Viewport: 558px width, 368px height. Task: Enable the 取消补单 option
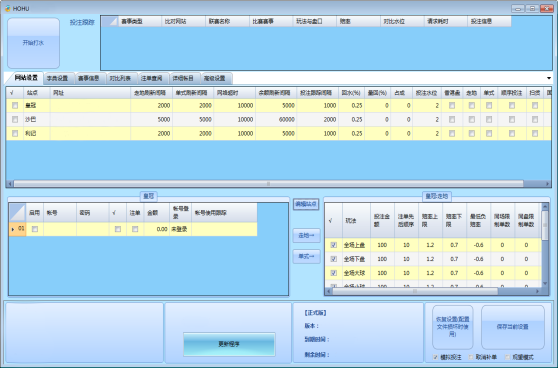coord(471,357)
